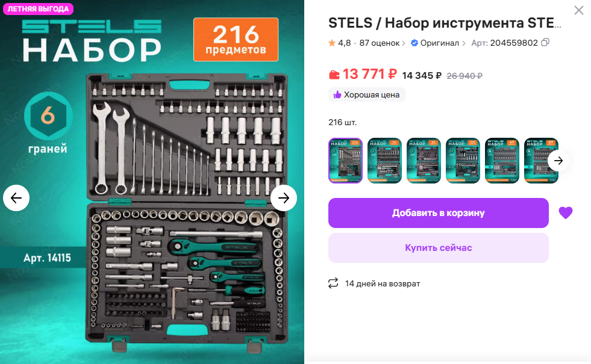Select the selected 216-piece set thumbnail
The image size is (591, 364).
click(x=345, y=161)
